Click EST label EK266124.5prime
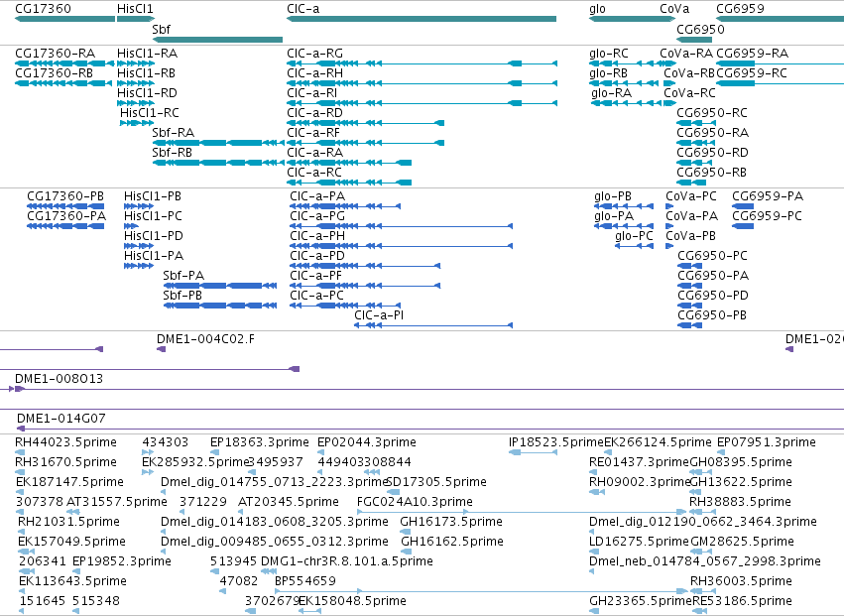This screenshot has width=844, height=616. [658, 442]
